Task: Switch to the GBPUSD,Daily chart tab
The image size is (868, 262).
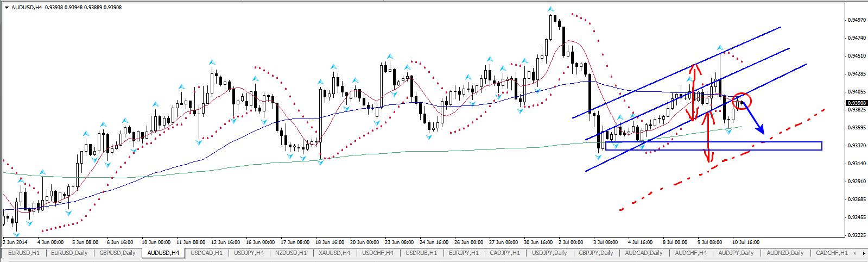Action: click(x=117, y=253)
